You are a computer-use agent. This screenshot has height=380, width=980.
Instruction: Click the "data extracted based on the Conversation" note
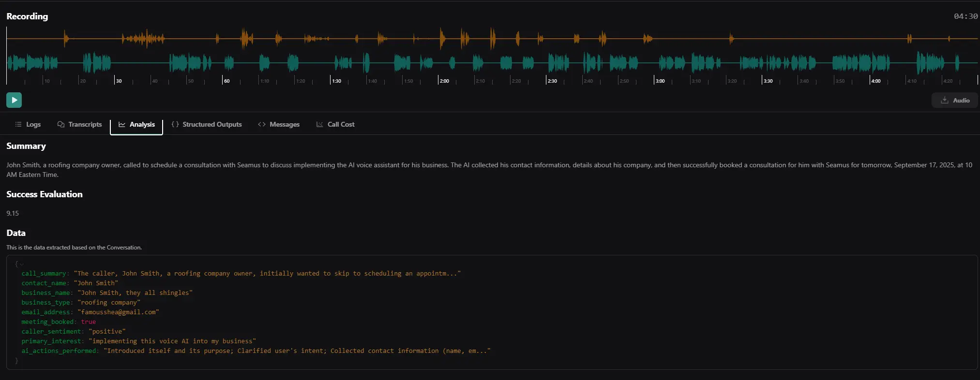(x=74, y=248)
